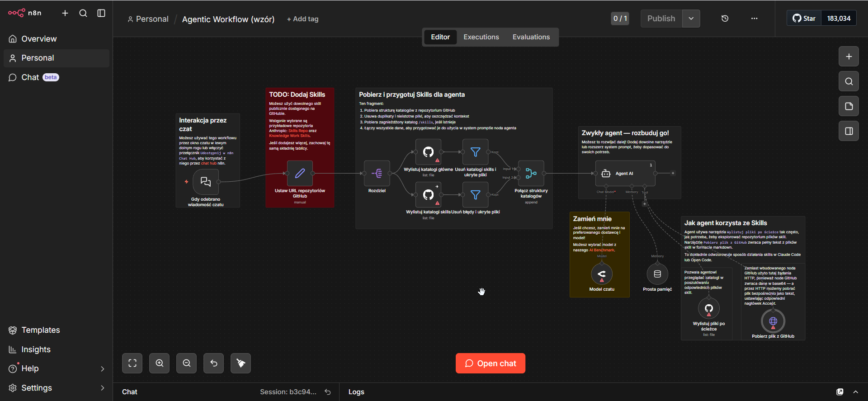Screen dimensions: 868x401
Task: Select Usuń katalogi skills i ukryte pliki filter
Action: tap(475, 152)
